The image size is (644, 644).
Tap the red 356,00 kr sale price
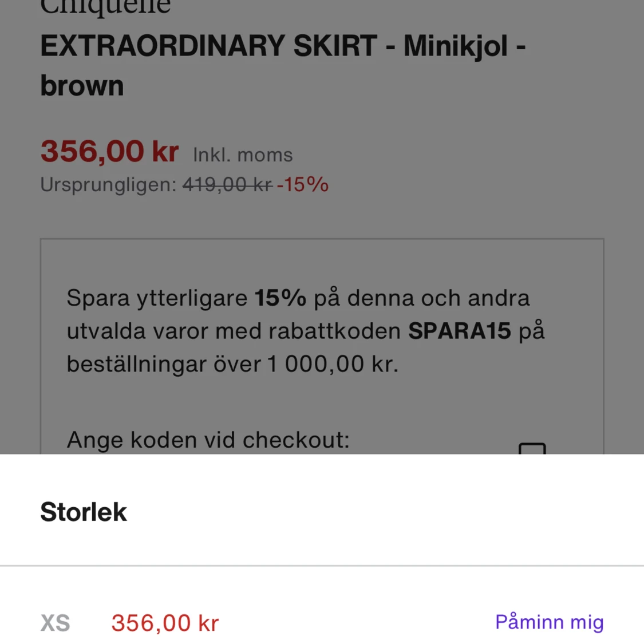(109, 151)
